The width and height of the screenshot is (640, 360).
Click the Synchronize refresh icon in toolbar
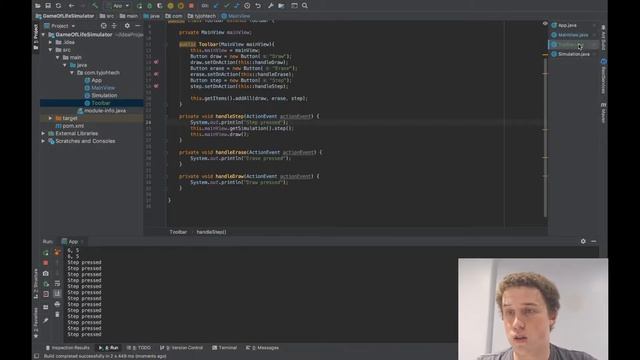(x=58, y=6)
